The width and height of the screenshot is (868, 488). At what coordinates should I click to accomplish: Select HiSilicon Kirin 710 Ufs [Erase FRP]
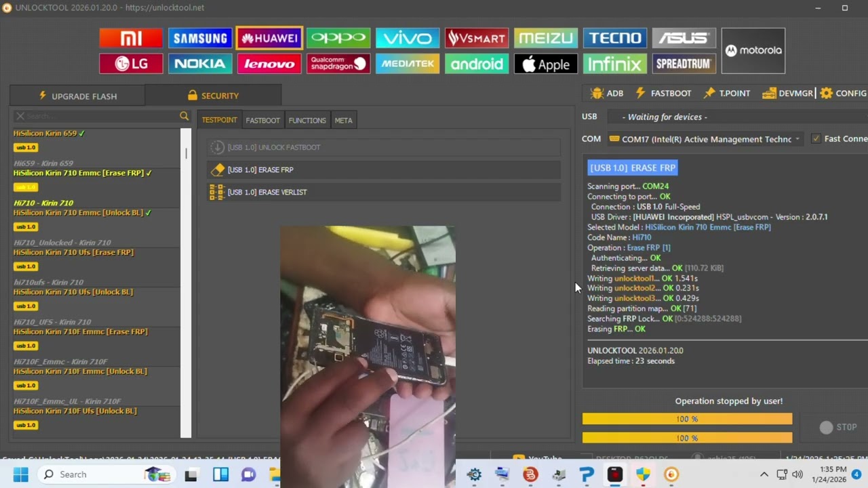pos(73,252)
